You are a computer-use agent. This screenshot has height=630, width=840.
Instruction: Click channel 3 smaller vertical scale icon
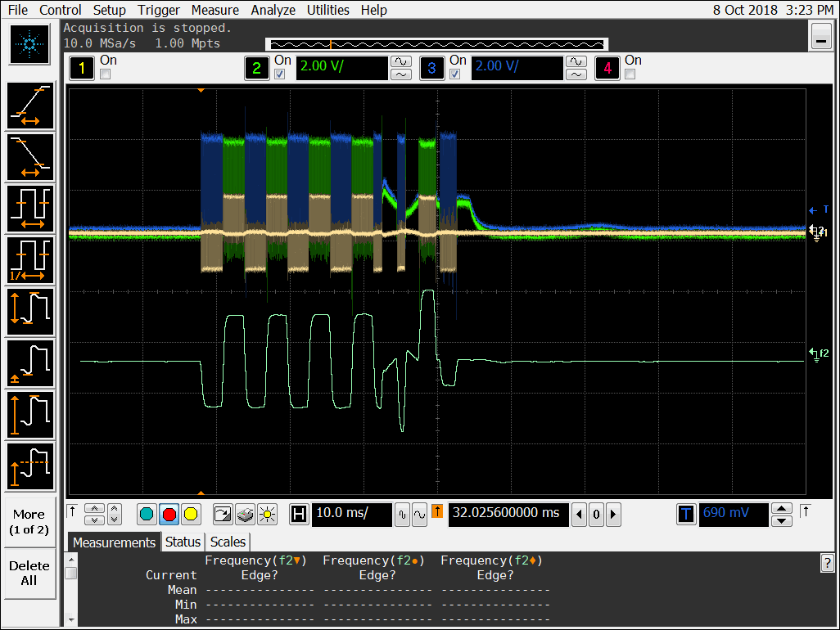point(576,74)
